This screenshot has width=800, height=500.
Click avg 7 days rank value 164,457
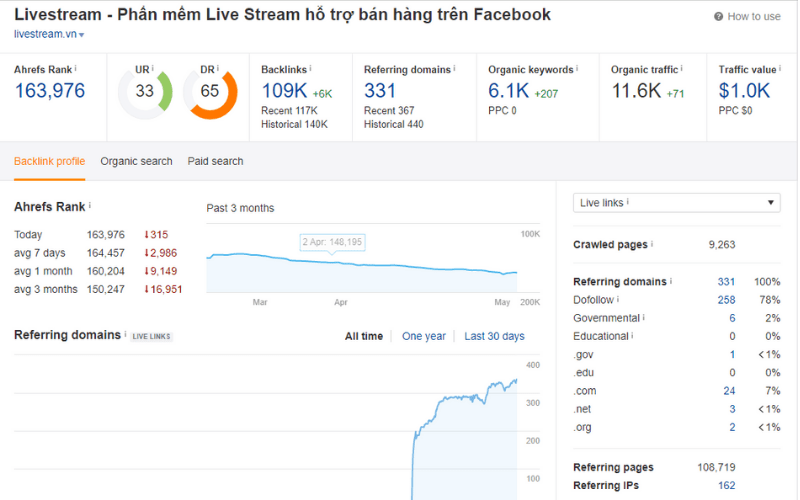pyautogui.click(x=106, y=253)
